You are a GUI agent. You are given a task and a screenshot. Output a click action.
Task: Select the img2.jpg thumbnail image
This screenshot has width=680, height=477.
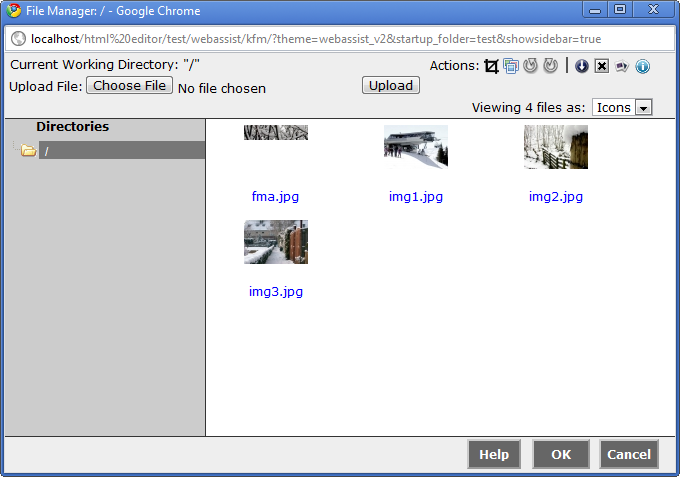click(556, 147)
